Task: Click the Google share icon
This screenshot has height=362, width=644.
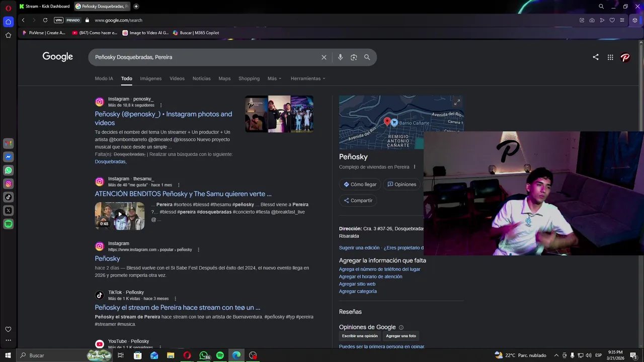Action: (x=596, y=57)
